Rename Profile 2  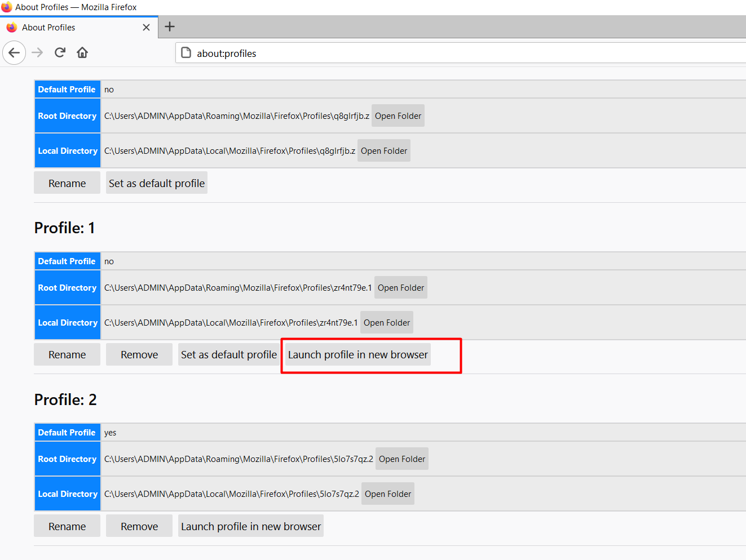(x=67, y=527)
